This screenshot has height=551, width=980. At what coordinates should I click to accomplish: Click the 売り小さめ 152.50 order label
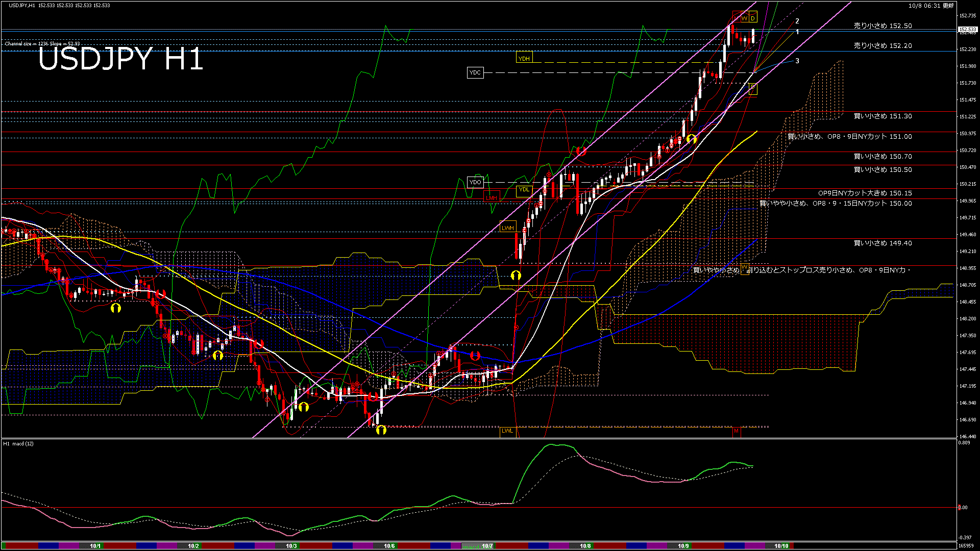(883, 26)
